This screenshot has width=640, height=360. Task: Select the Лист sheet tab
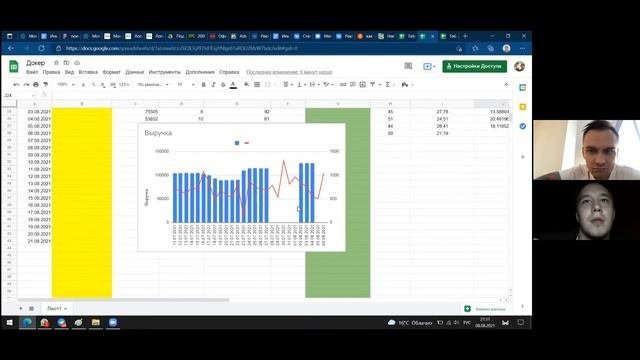pos(57,309)
